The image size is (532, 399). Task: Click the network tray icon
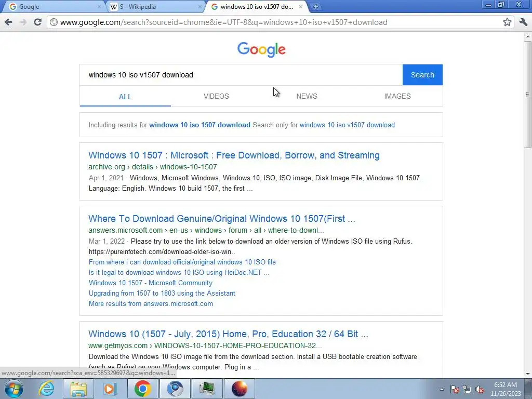click(x=467, y=389)
